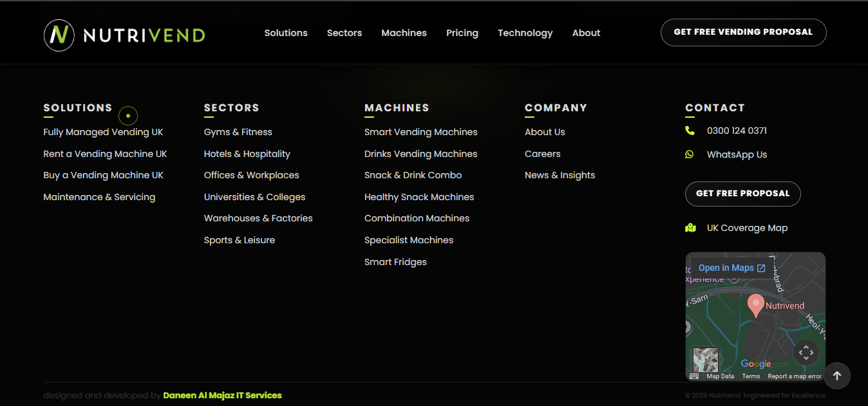Open the Machines menu in header
Viewport: 868px width, 406px height.
point(404,33)
